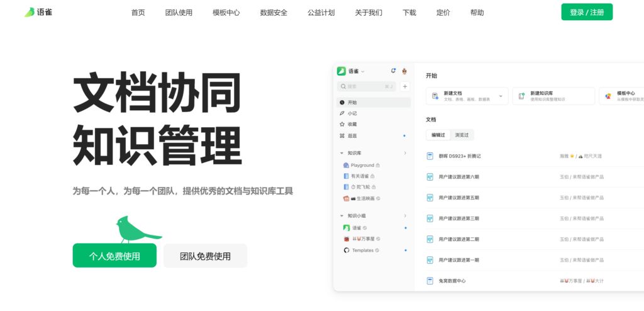This screenshot has height=311, width=644.
Task: Click the 生活映画 knowledge base icon
Action: click(x=346, y=198)
